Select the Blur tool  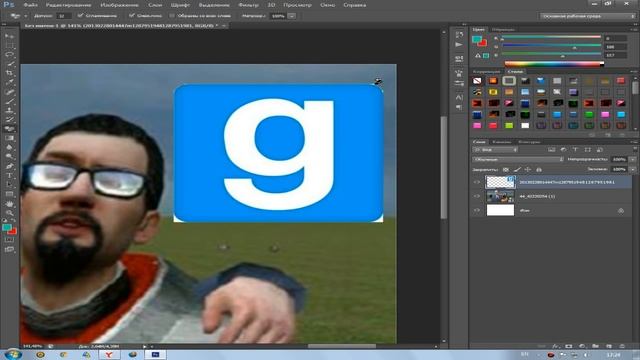[9, 147]
